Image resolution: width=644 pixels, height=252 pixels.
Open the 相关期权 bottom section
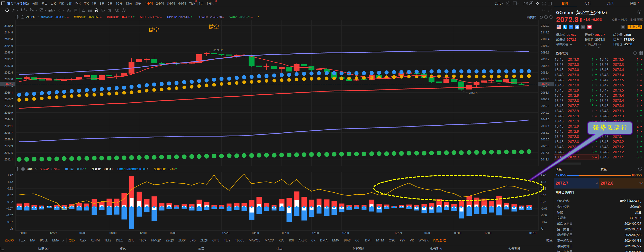coord(436,248)
